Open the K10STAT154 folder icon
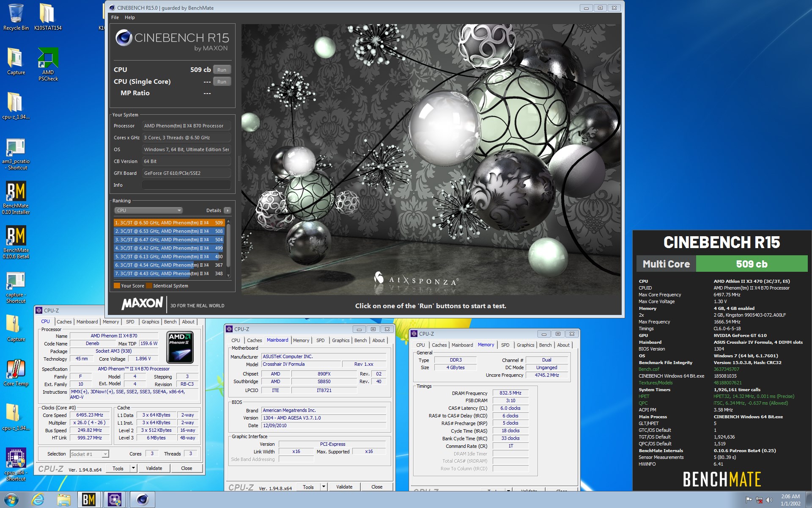Screen dimensions: 812x508 [47, 17]
